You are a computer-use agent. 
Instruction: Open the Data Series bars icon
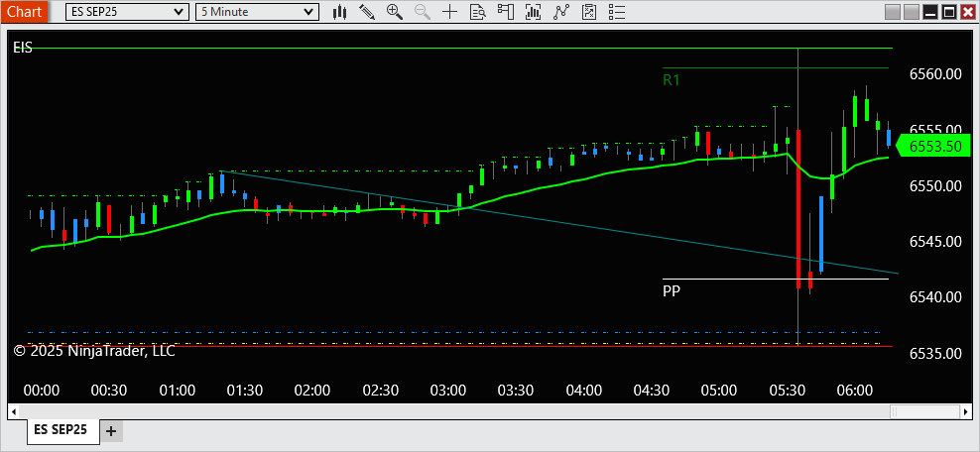[x=533, y=11]
